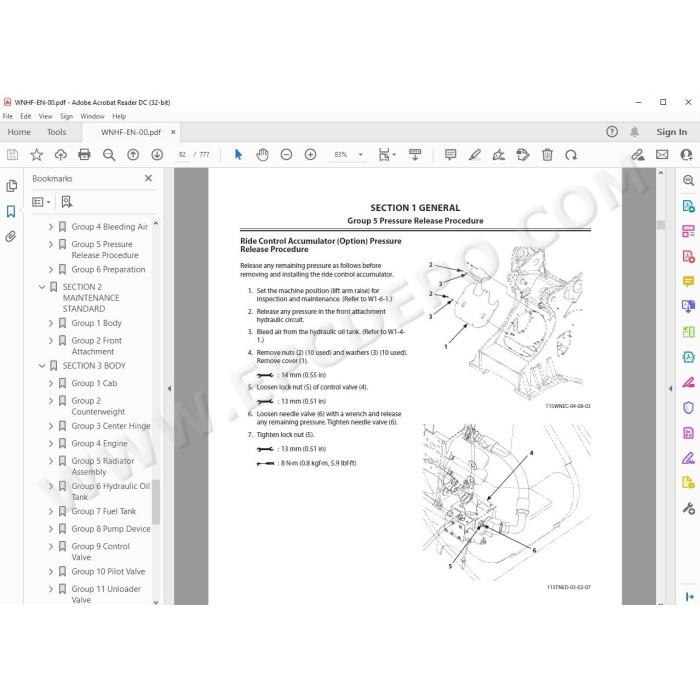Open the More Tools wrench icon
Screen dimensions: 700x700
[688, 508]
